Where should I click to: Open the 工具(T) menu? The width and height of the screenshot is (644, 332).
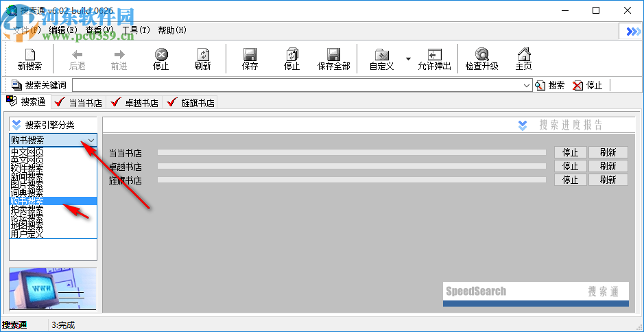point(136,30)
